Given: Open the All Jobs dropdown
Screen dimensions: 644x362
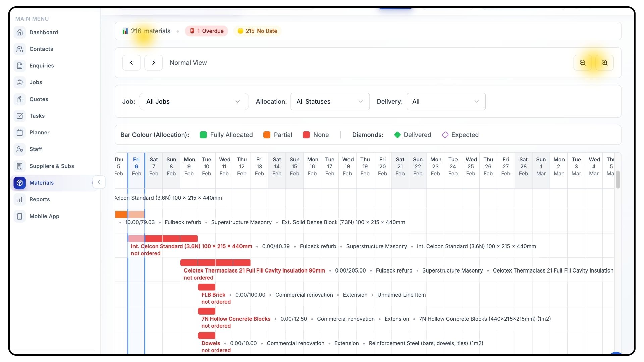Looking at the screenshot, I should (x=194, y=102).
